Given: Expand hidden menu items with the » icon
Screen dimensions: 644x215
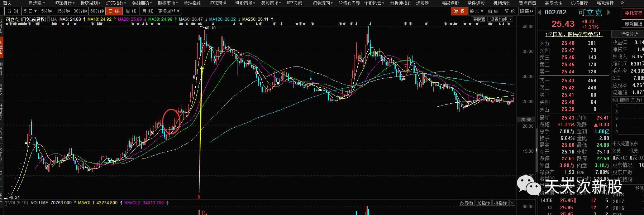Looking at the screenshot, I should [x=622, y=3].
